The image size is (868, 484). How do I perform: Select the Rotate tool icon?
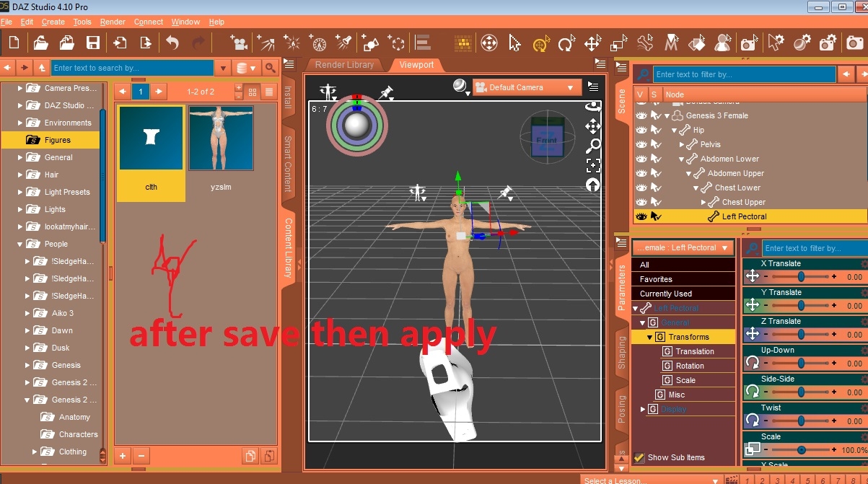pos(566,43)
